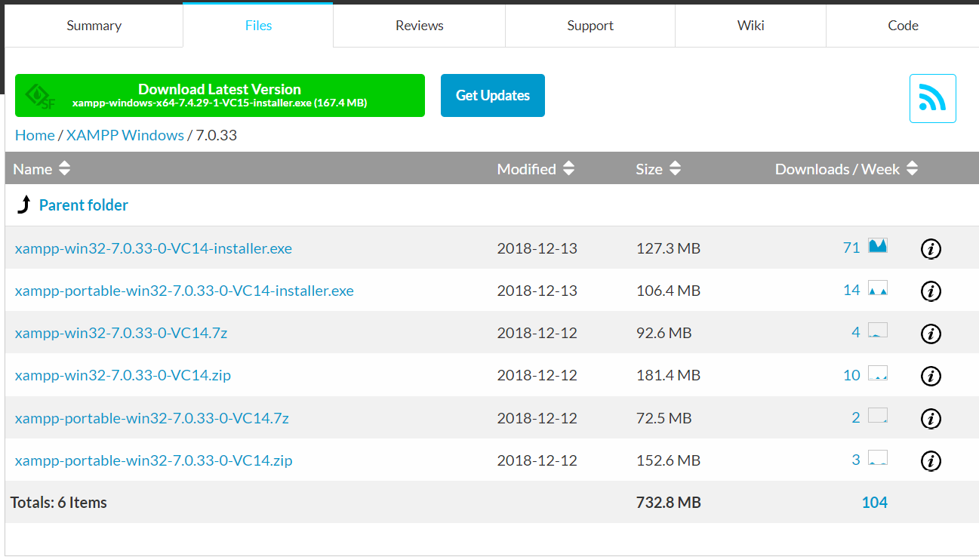Click Modified date of xampp-portable-win32-7.0.33-0-VC14.zip
The height and width of the screenshot is (560, 979).
[537, 460]
